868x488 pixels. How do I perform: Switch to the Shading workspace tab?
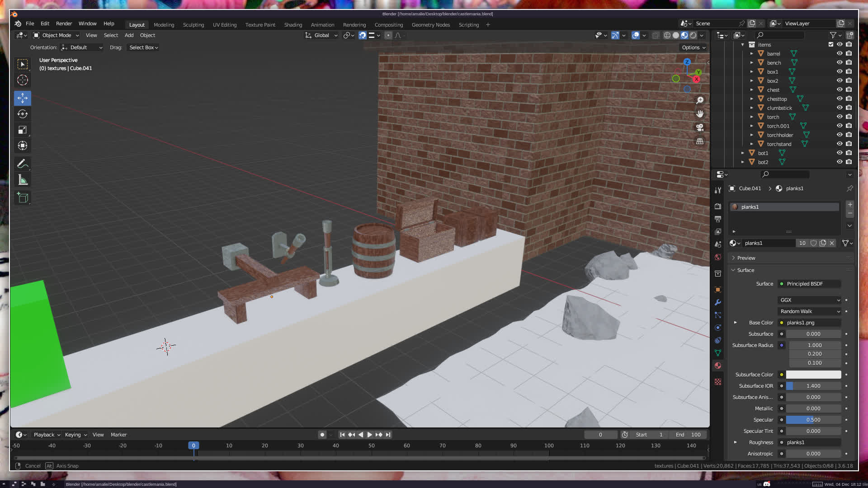293,25
